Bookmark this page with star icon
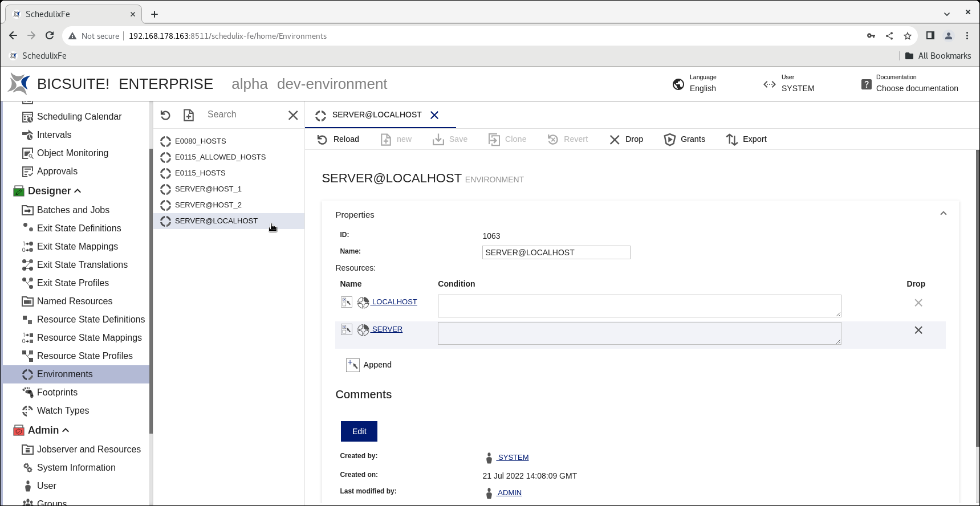This screenshot has width=980, height=506. (908, 36)
